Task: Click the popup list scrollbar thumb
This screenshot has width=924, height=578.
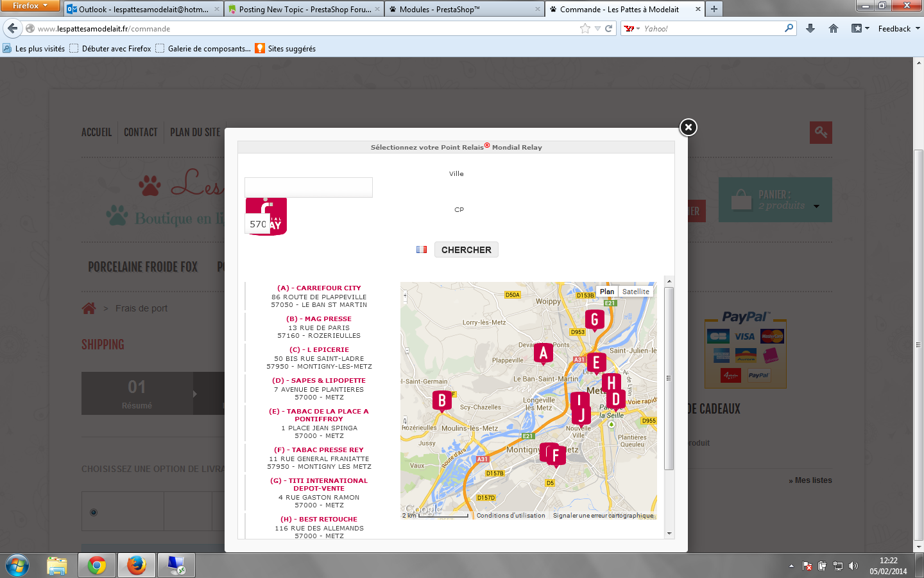Action: coord(669,379)
